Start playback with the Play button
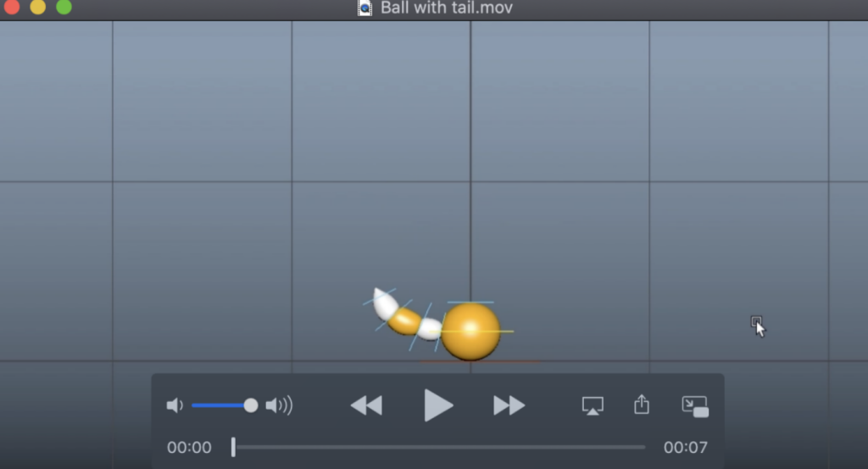The height and width of the screenshot is (469, 868). 438,405
